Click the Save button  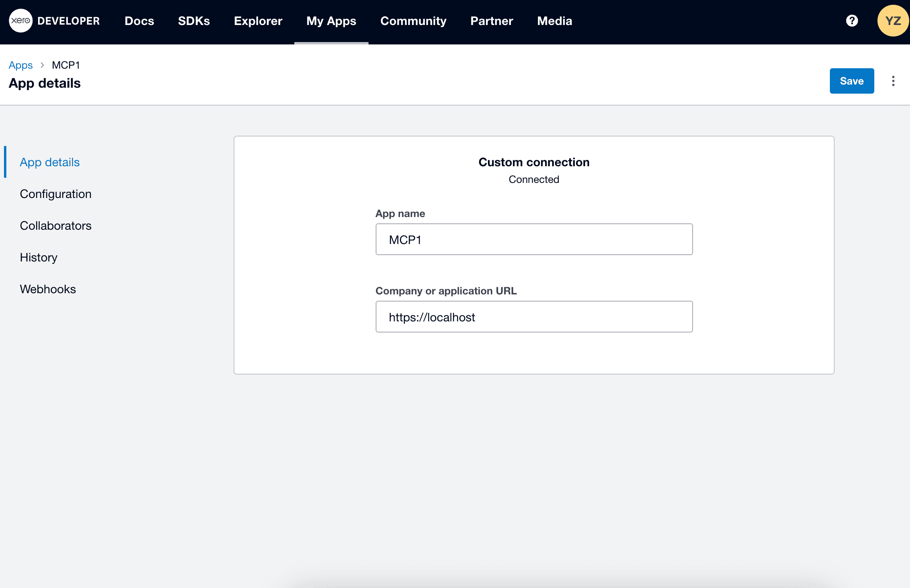[851, 81]
